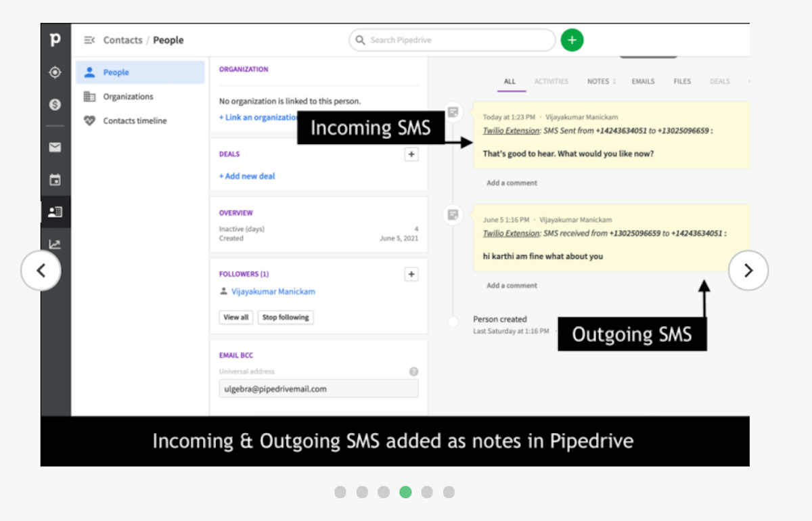Viewport: 812px width, 521px height.
Task: Select People in contacts menu
Action: coord(140,72)
